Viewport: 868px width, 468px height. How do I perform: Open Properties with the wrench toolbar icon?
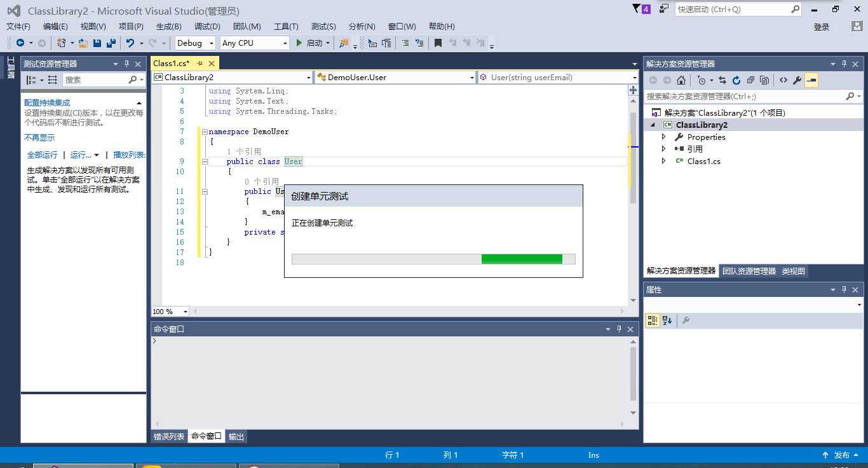pos(797,80)
